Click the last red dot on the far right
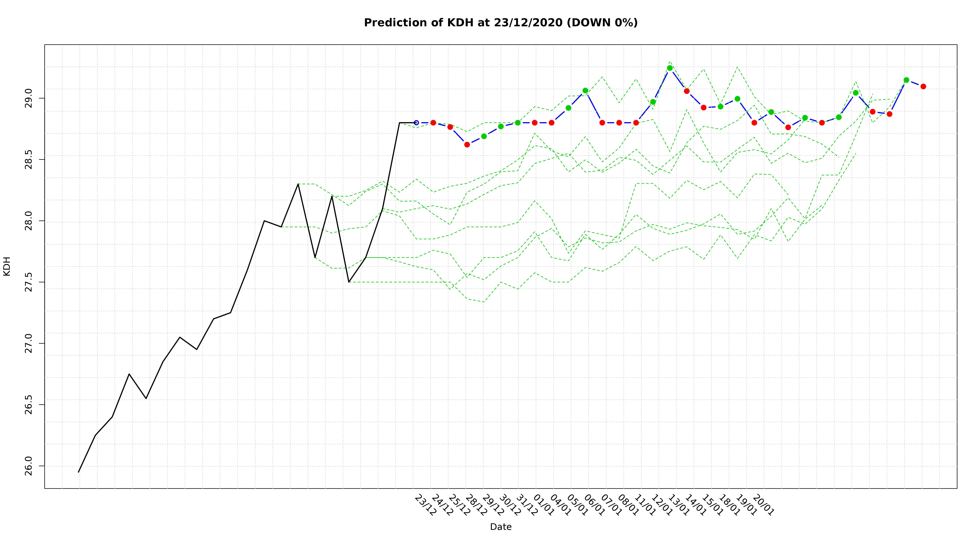The image size is (980, 544). [923, 86]
